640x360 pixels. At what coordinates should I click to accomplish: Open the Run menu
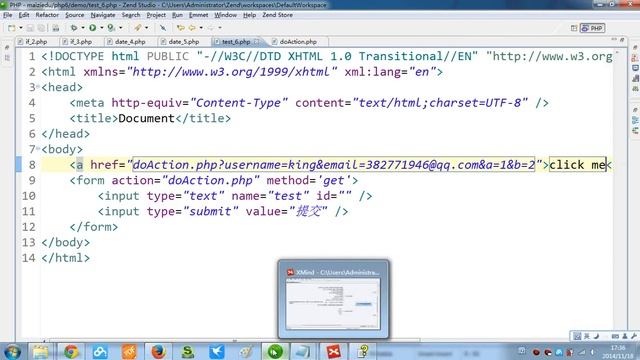pyautogui.click(x=177, y=15)
